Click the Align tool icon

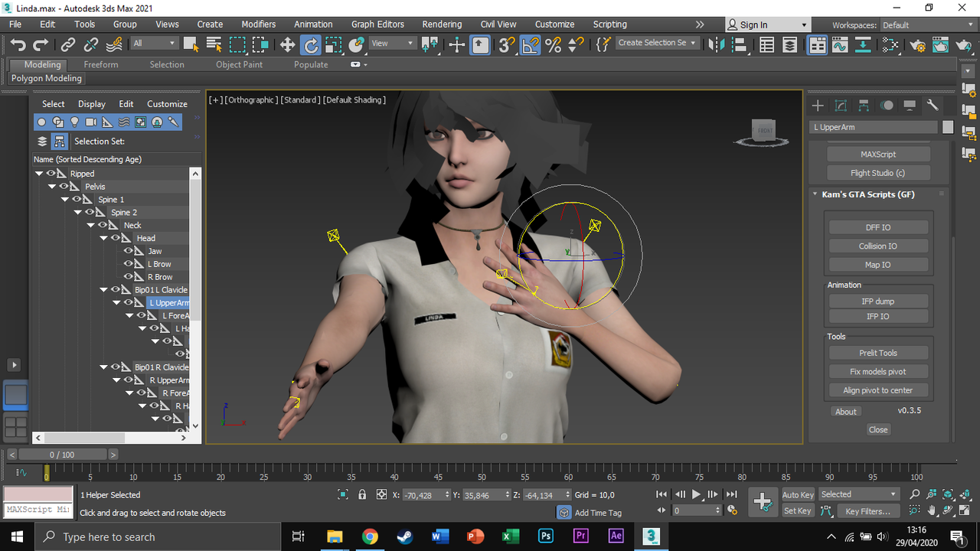coord(740,44)
